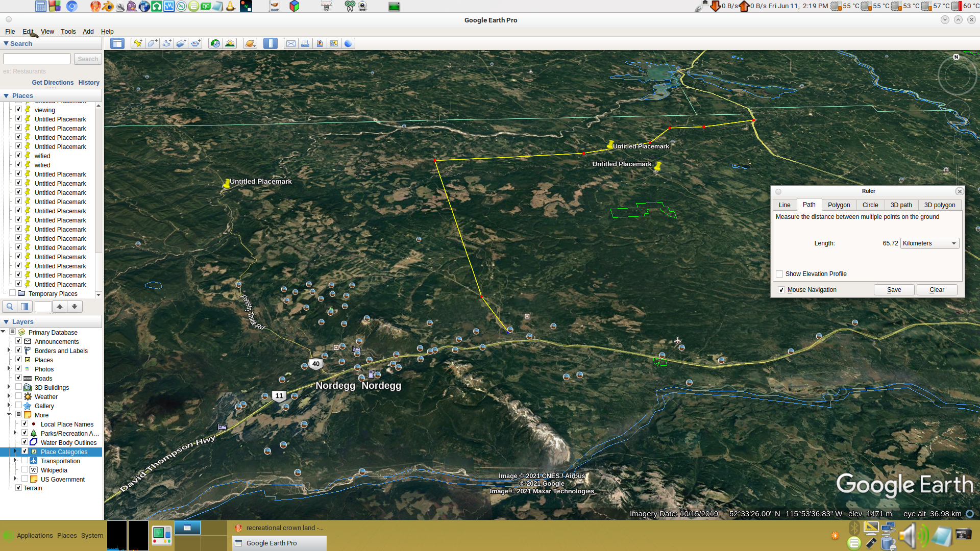Open the Tools menu
The image size is (980, 551).
(x=68, y=32)
